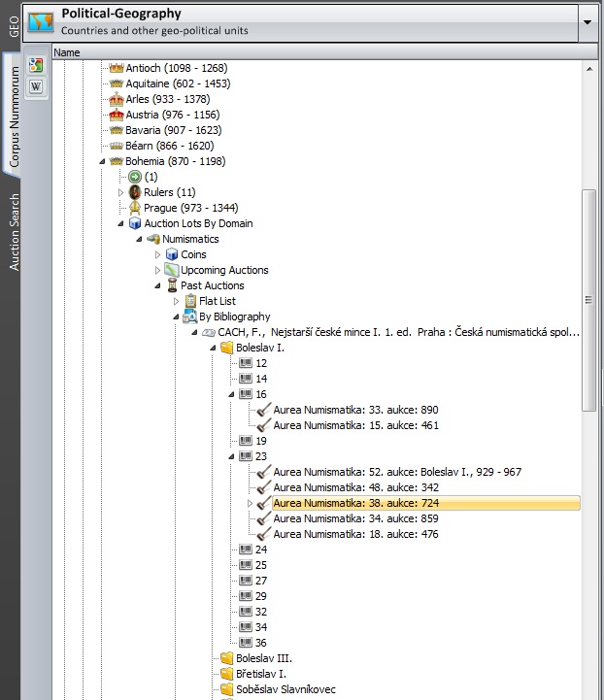Viewport: 604px width, 700px height.
Task: Collapse the Past Auctions node
Action: 157,285
